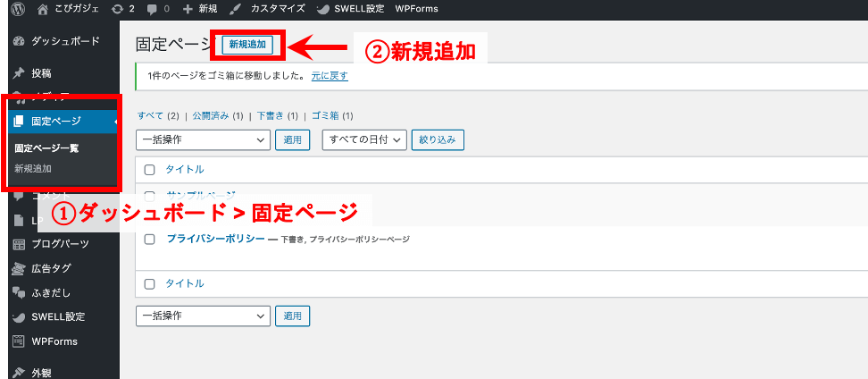Filter by すべて (2) link

point(159,116)
